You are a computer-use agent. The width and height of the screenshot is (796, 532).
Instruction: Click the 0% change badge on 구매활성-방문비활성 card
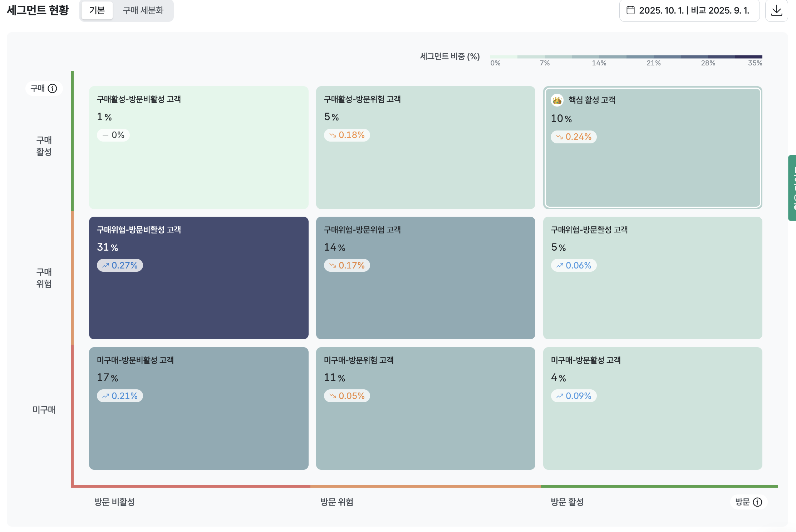tap(113, 135)
